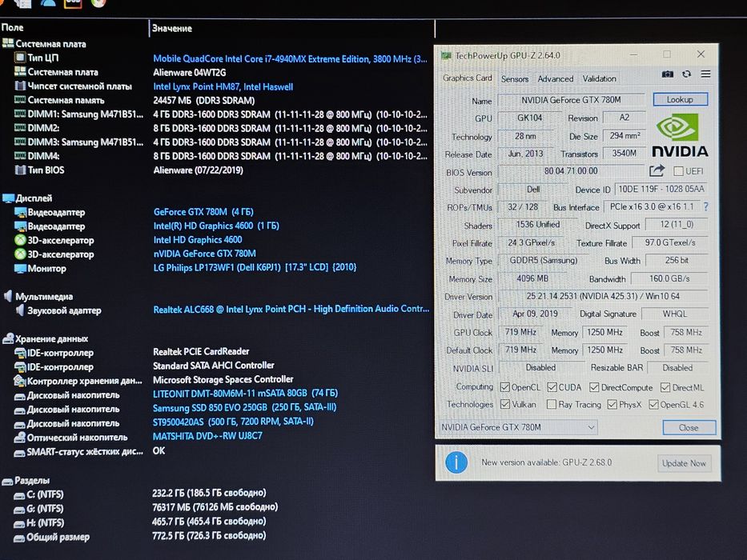Click the BIOS Version field 80.04.71.00.00
Screen dimensions: 747x560
click(571, 171)
